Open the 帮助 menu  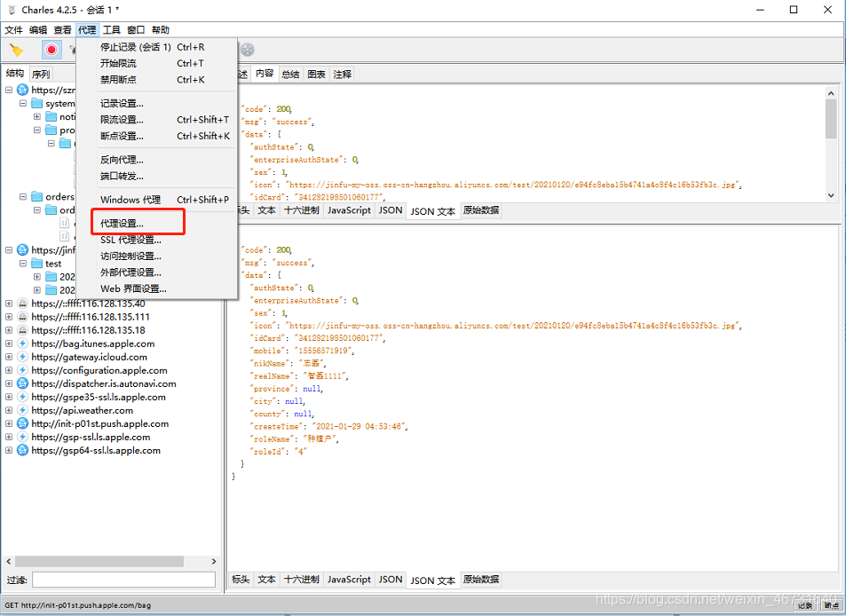[x=161, y=29]
